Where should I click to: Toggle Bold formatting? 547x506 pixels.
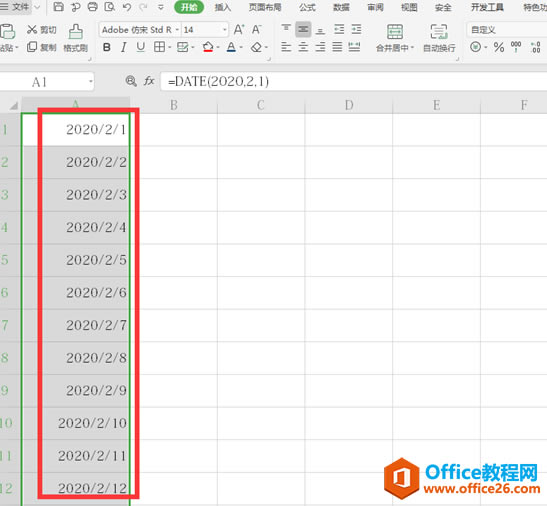(x=107, y=47)
